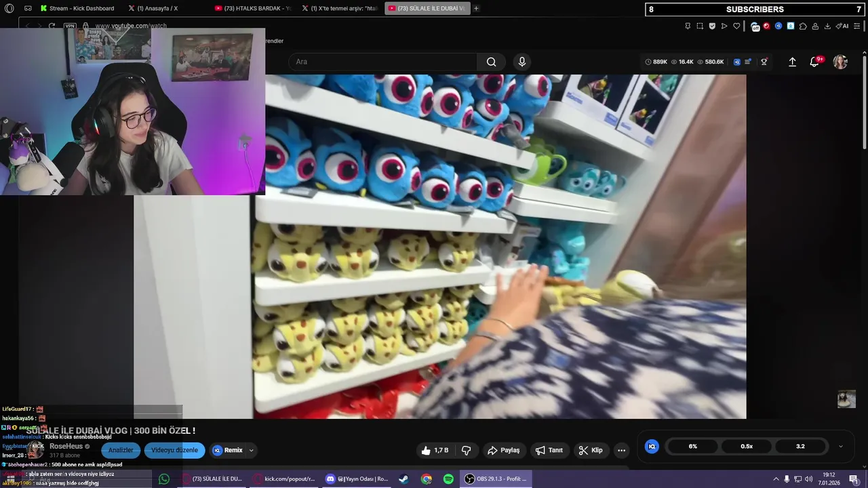
Task: Open Steam from the taskbar
Action: [x=403, y=479]
